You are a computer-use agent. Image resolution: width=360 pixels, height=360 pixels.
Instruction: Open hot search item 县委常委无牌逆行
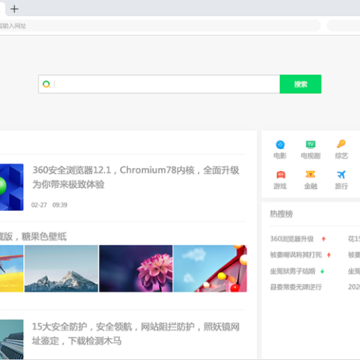296,287
